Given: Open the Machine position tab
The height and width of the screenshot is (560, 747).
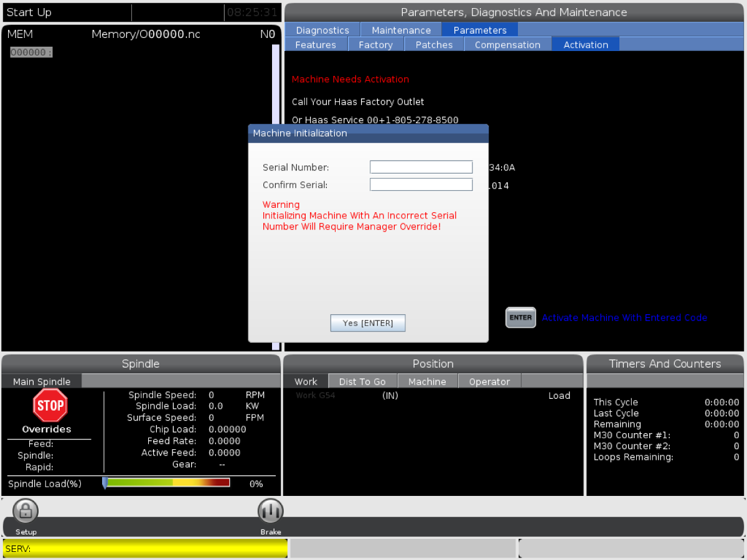Looking at the screenshot, I should point(427,381).
